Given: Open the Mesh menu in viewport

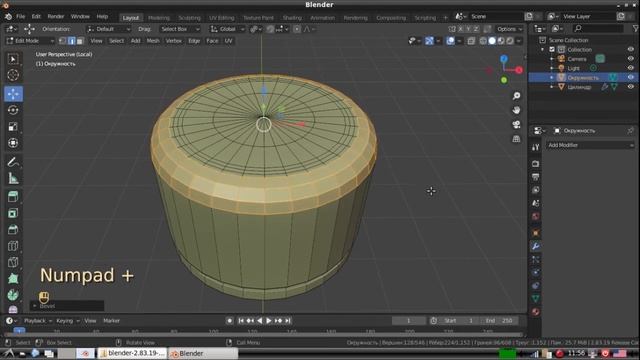Looking at the screenshot, I should point(153,41).
